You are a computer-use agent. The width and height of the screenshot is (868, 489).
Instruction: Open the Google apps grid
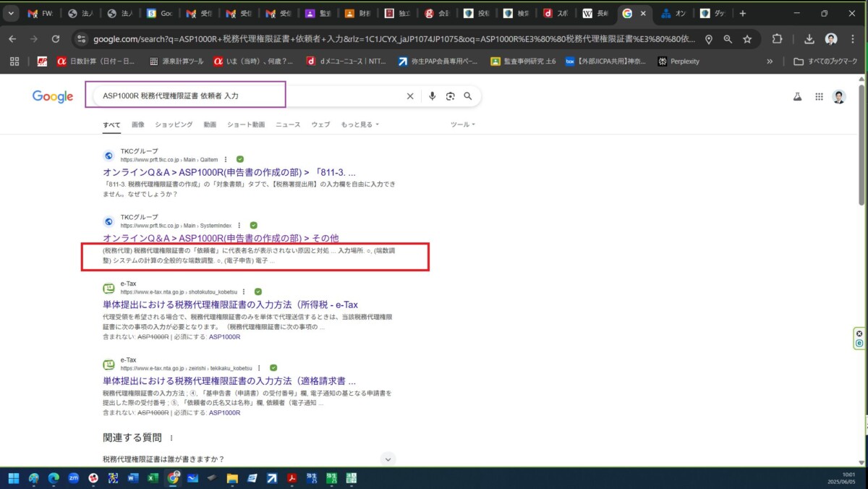[819, 96]
